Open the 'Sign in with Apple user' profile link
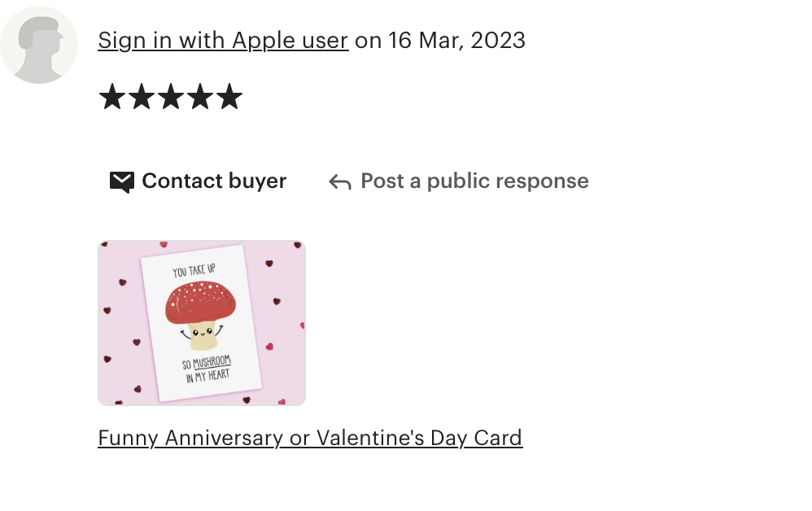 [223, 41]
